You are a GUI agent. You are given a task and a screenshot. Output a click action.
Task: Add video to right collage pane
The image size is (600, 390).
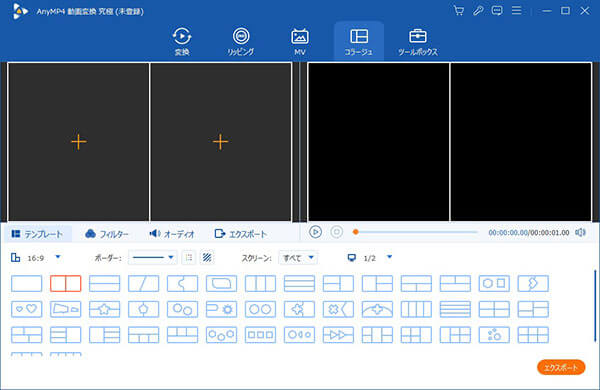click(220, 142)
